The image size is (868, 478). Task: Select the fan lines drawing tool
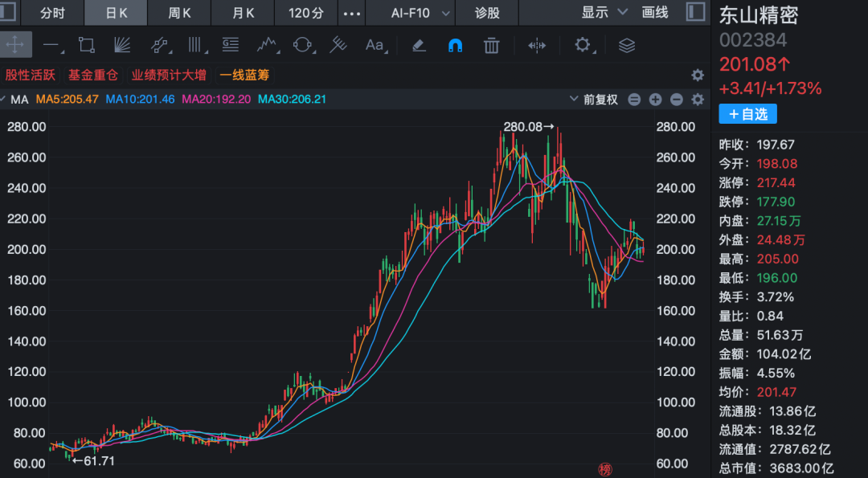122,45
